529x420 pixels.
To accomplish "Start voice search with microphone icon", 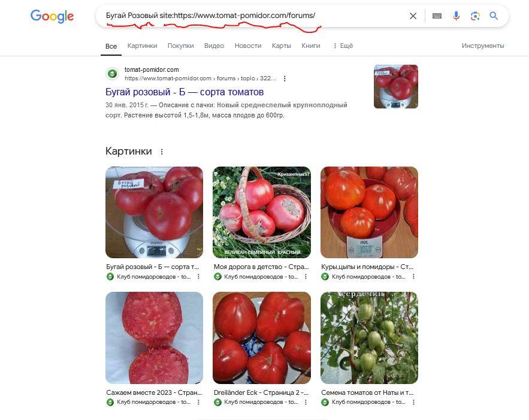I will pos(456,16).
